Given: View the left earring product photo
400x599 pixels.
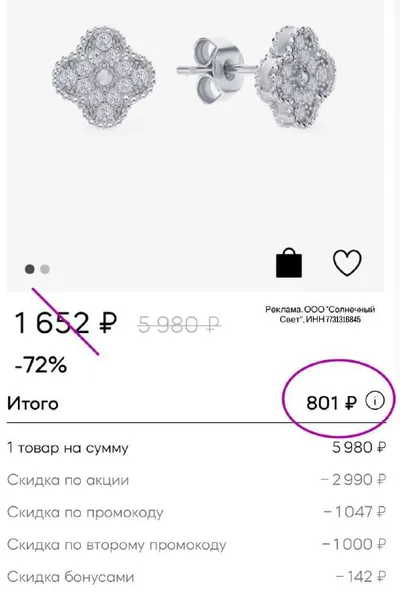Looking at the screenshot, I should (x=105, y=77).
